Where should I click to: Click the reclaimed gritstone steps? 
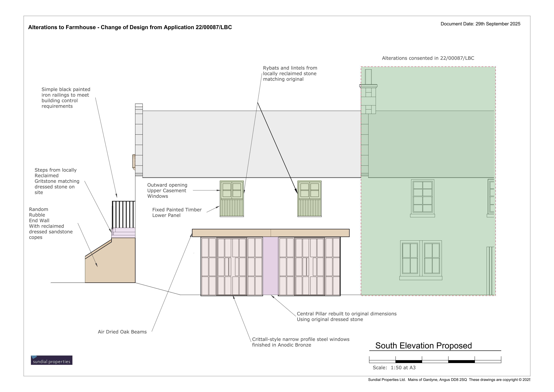click(x=123, y=233)
